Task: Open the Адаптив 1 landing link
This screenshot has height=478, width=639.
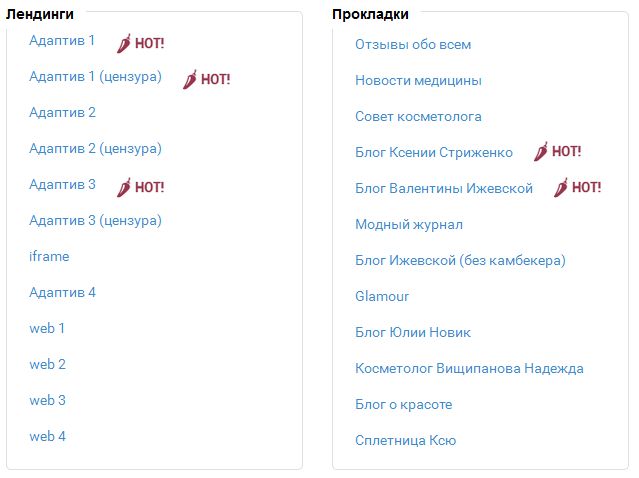Action: pos(62,40)
